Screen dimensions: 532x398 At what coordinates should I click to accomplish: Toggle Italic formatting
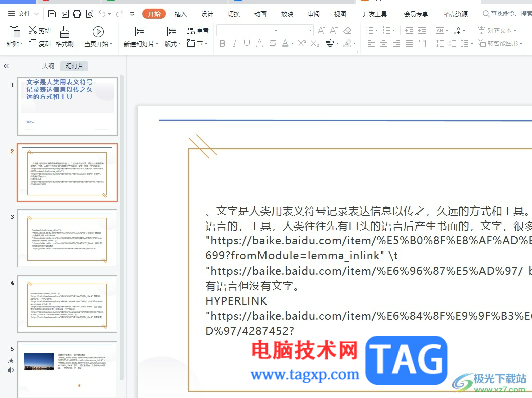(x=235, y=43)
